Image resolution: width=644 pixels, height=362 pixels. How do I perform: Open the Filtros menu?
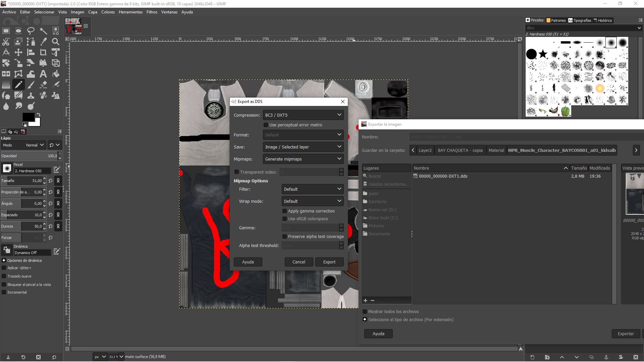click(152, 12)
